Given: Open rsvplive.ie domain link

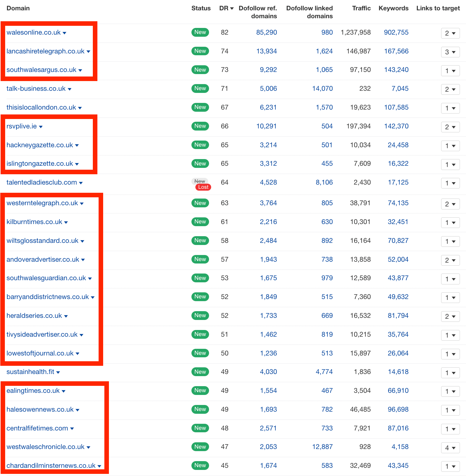Looking at the screenshot, I should pos(22,126).
